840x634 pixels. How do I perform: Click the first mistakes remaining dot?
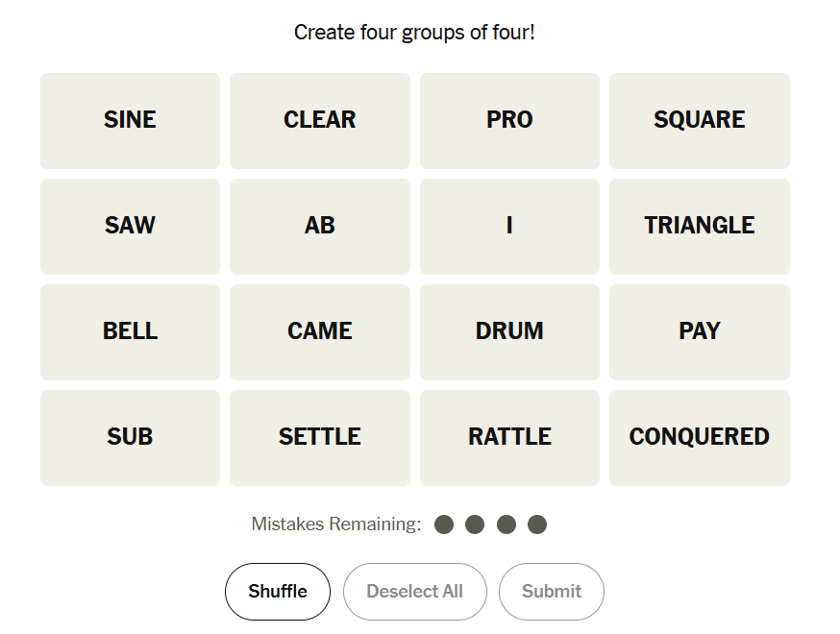[x=444, y=524]
